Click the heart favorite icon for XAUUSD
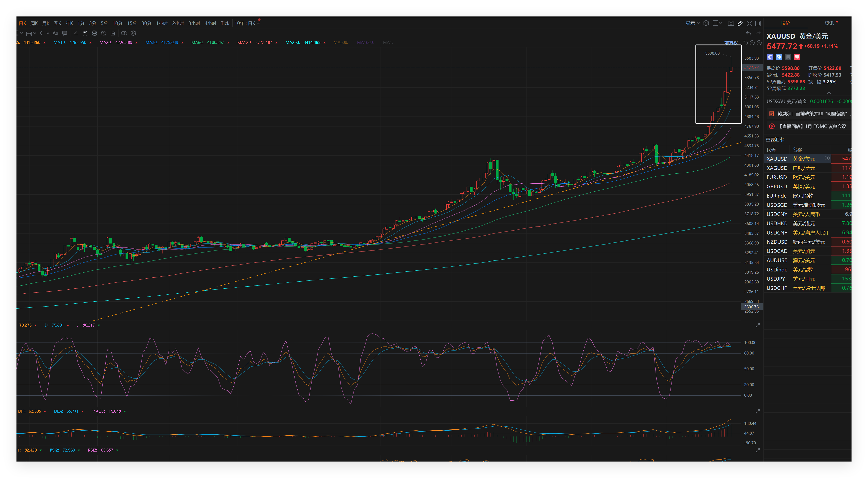This screenshot has width=868, height=478. (797, 57)
